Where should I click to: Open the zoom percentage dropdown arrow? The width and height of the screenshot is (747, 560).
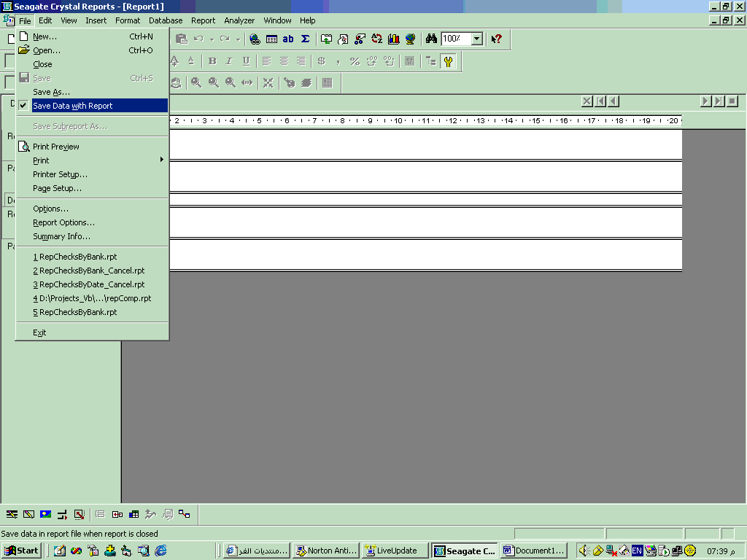coord(477,39)
